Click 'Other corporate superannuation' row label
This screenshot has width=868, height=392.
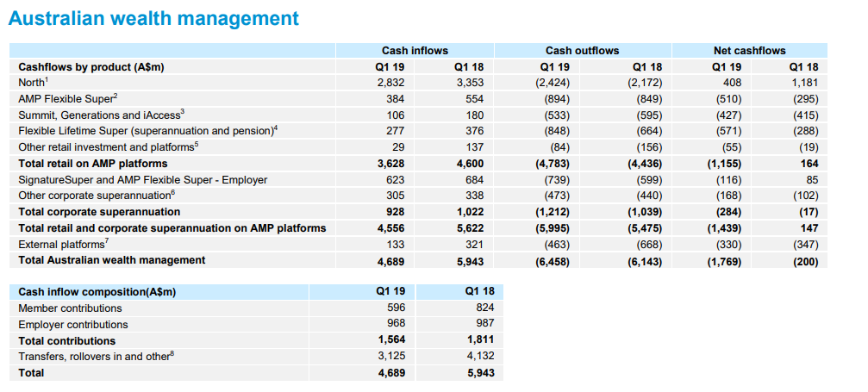point(95,196)
